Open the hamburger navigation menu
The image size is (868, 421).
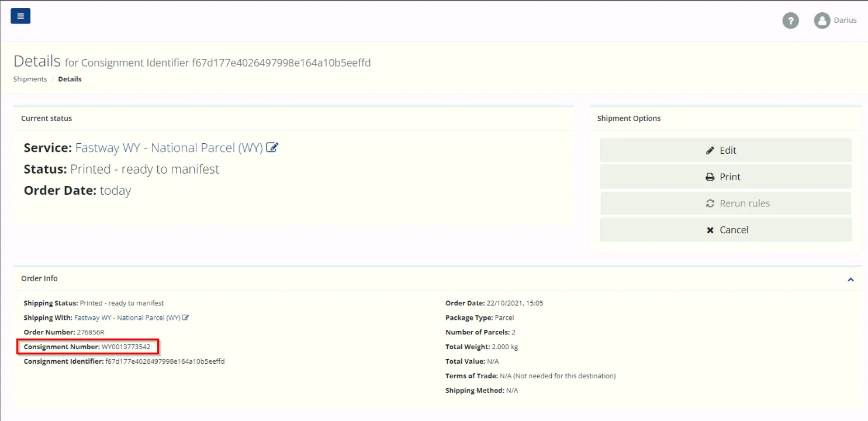click(x=20, y=16)
